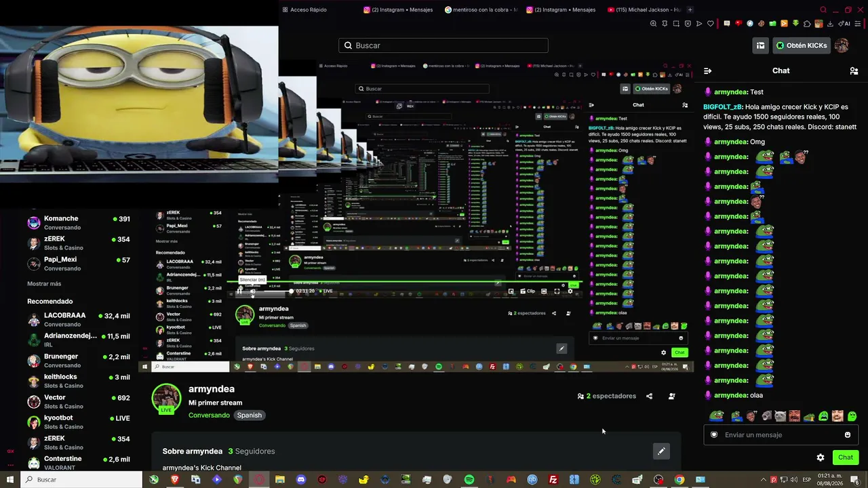Open LACOBRAAA recommended channel

(79, 320)
